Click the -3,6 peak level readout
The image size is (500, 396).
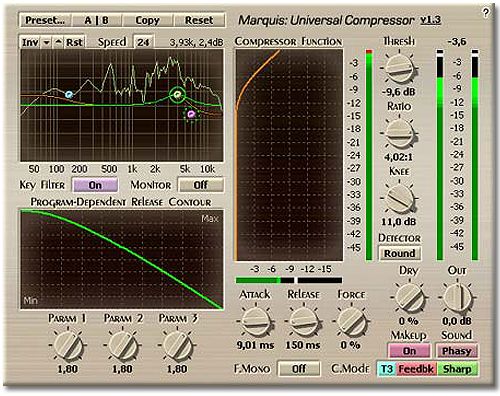tap(457, 42)
